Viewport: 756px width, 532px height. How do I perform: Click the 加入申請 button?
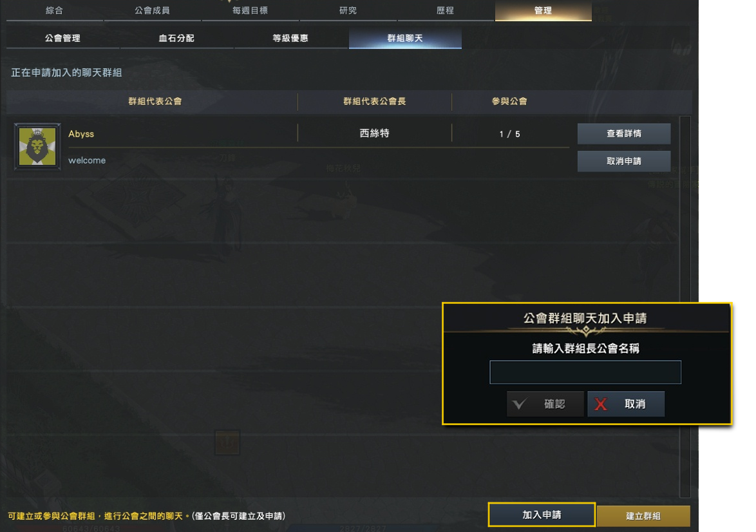click(542, 515)
